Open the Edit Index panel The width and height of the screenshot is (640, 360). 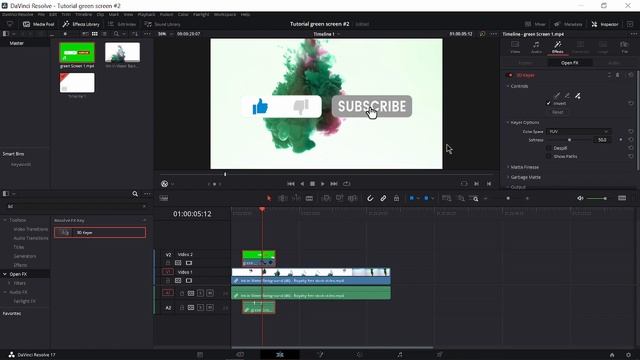(122, 24)
